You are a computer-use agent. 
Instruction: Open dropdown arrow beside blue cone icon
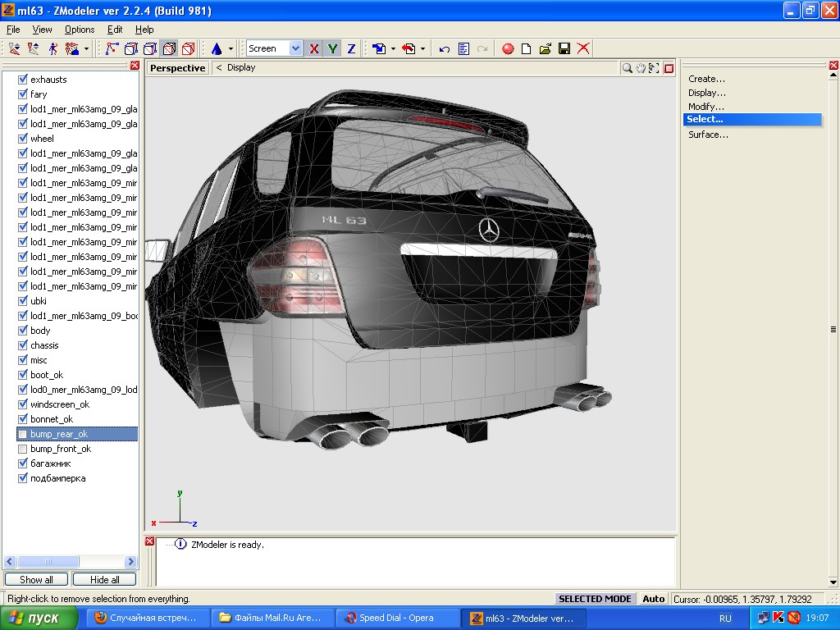tap(231, 48)
